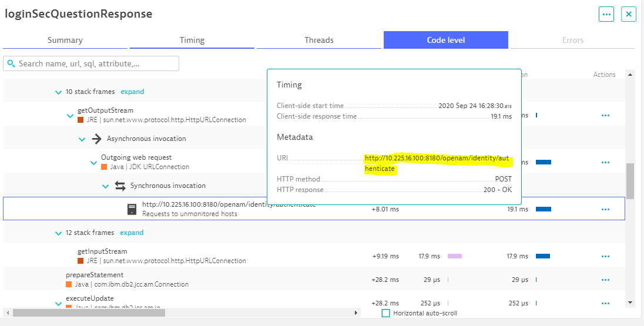Collapse the Asynchronous invocation node
The image size is (644, 326).
pos(82,139)
